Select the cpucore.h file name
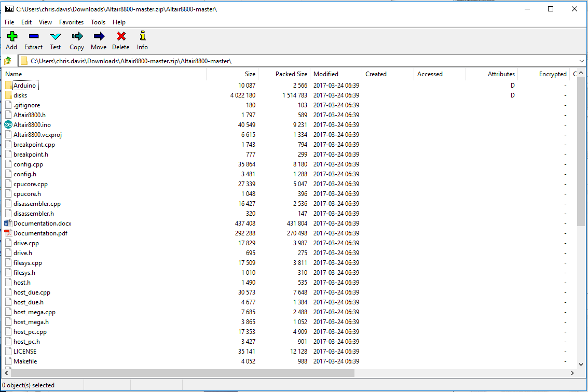588x392 pixels. (x=27, y=194)
